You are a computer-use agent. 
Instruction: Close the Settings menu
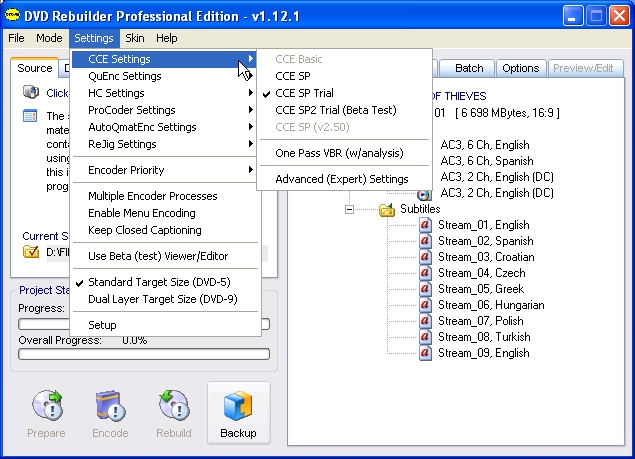[94, 38]
